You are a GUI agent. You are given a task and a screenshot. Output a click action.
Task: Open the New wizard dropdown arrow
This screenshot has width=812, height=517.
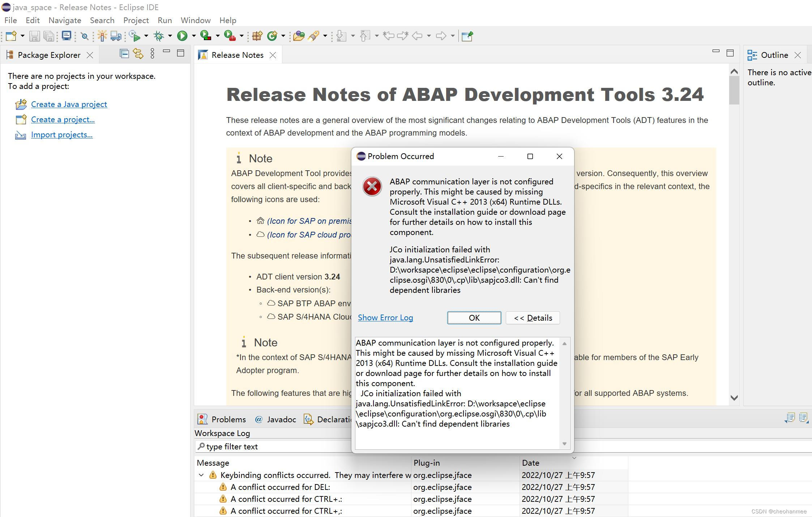(22, 36)
